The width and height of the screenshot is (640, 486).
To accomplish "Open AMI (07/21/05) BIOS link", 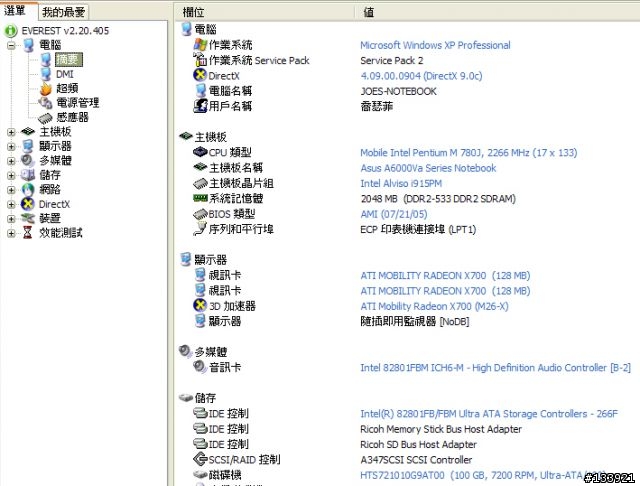I will 394,214.
